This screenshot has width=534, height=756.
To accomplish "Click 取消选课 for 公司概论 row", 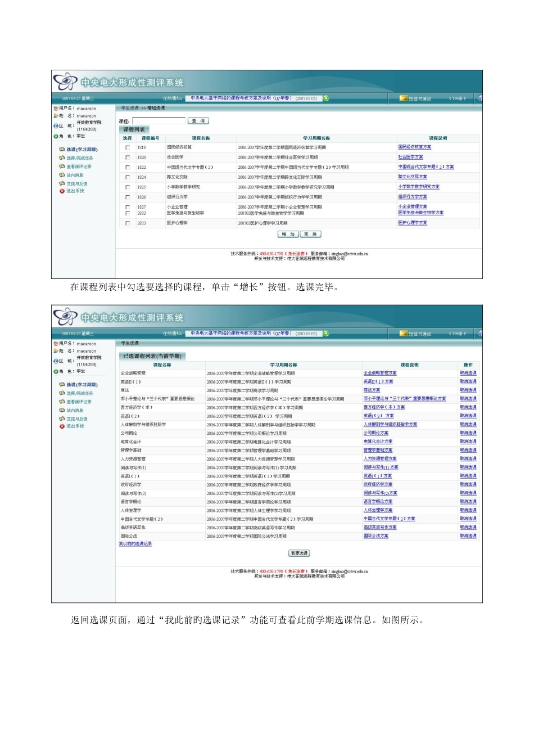I will (x=468, y=433).
